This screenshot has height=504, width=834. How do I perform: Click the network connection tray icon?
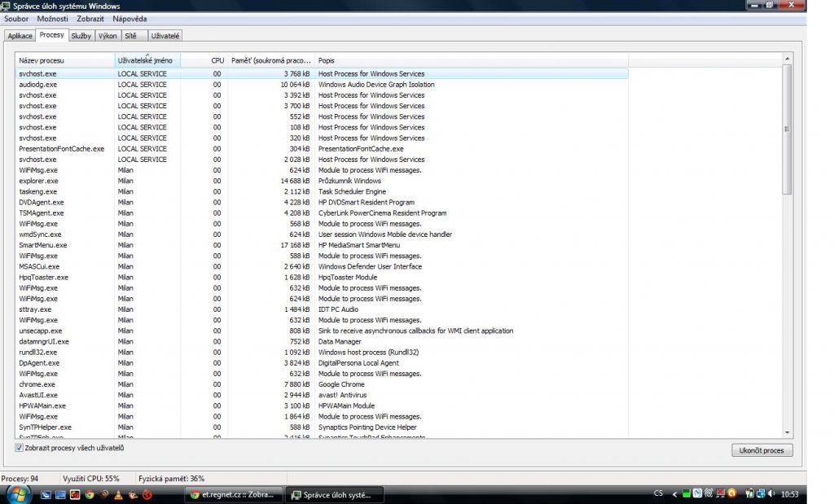tap(762, 493)
